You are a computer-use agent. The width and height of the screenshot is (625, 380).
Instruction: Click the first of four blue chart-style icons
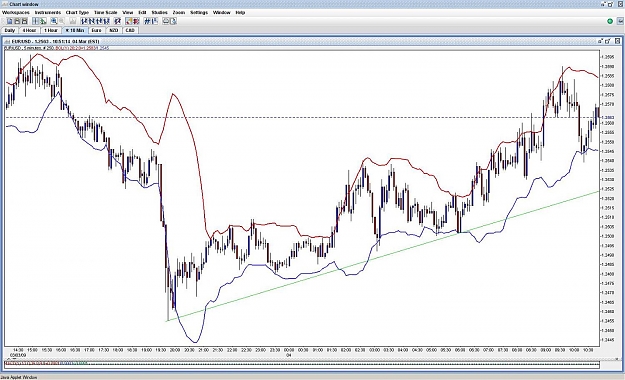85,21
